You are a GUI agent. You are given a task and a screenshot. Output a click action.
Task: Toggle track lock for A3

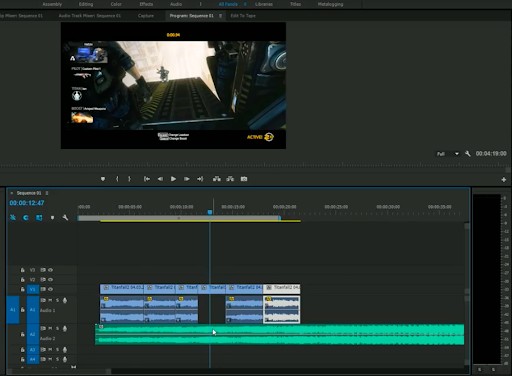pyautogui.click(x=23, y=350)
